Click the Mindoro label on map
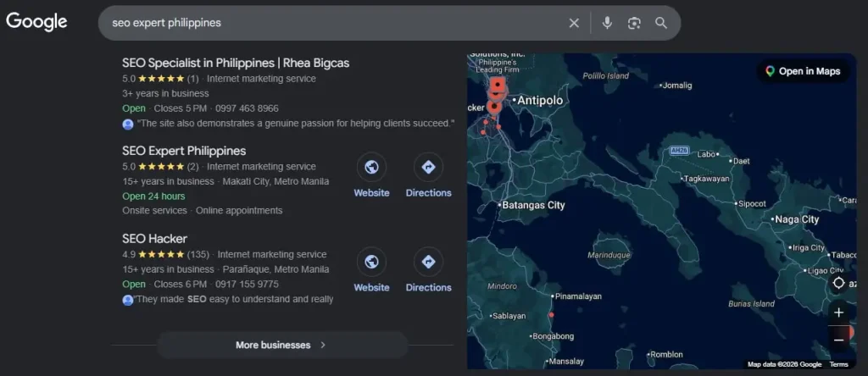 pyautogui.click(x=502, y=286)
